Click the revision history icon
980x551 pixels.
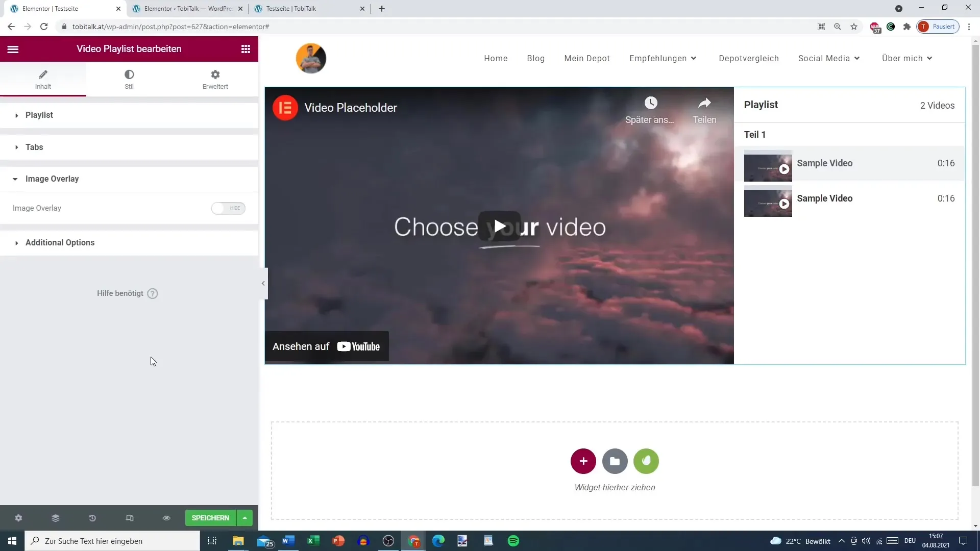pyautogui.click(x=92, y=518)
